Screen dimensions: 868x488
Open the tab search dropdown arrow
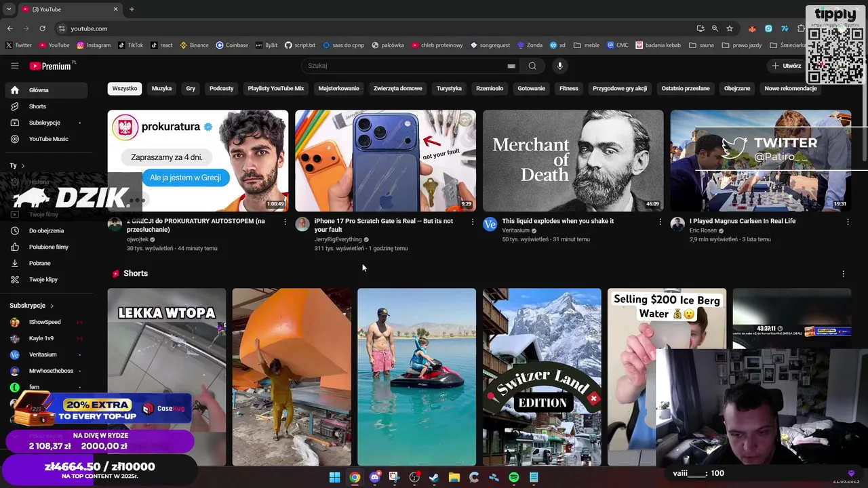click(8, 9)
